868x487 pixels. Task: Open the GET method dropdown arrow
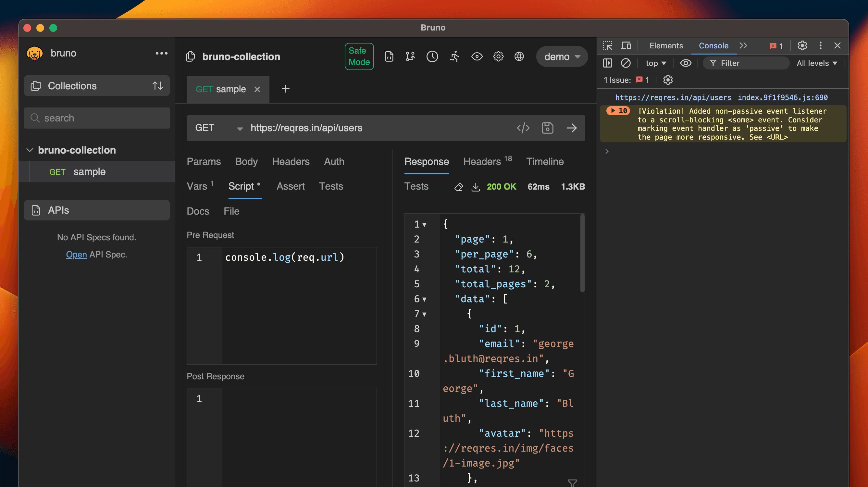(x=240, y=129)
